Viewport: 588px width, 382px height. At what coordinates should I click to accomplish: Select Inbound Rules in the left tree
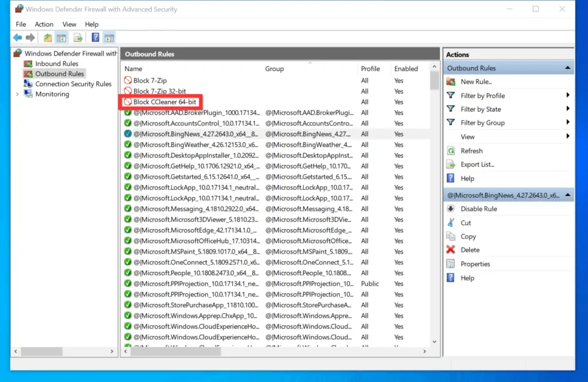[x=55, y=64]
